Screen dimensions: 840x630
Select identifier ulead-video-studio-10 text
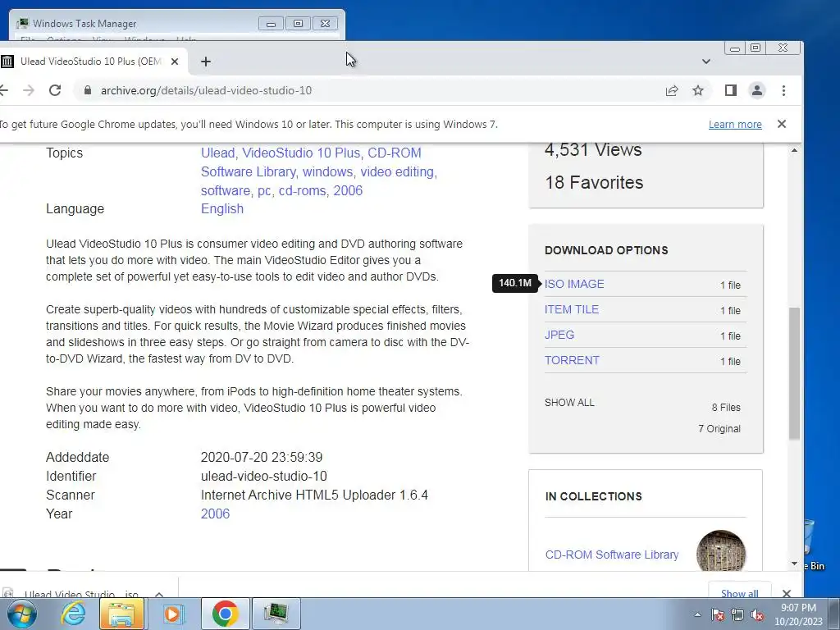click(263, 477)
